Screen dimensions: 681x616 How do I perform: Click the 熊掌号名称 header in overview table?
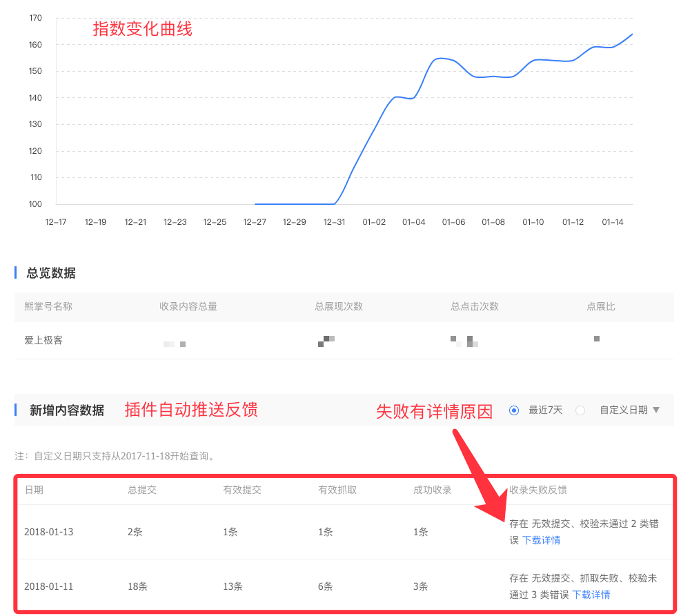click(x=48, y=306)
